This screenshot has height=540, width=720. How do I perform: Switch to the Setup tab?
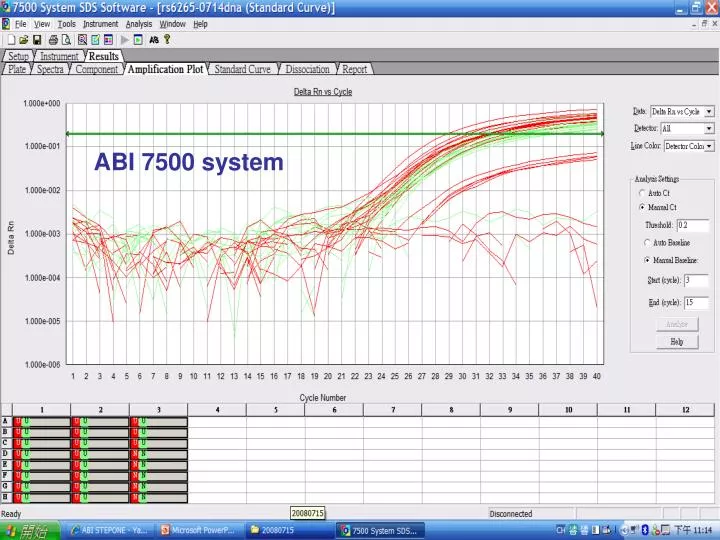pos(18,56)
